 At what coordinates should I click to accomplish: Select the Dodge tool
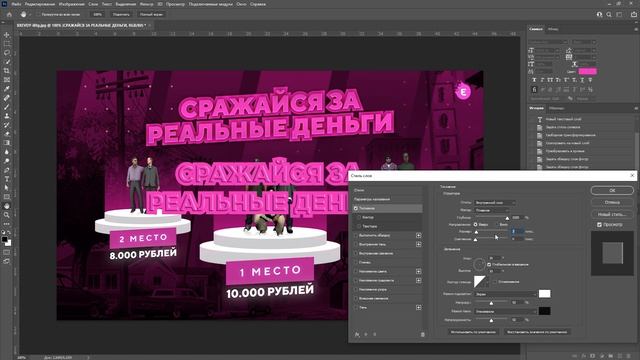tap(7, 161)
